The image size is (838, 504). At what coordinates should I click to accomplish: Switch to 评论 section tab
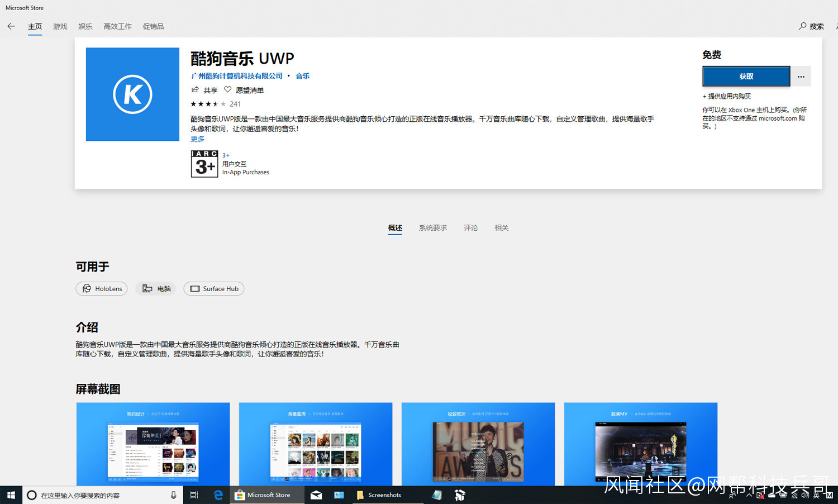[x=470, y=228]
